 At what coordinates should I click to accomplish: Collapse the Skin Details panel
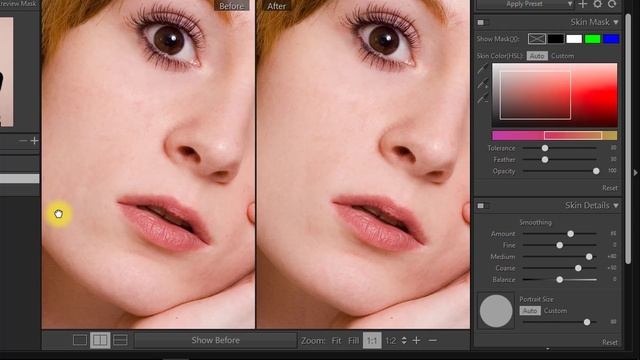[616, 205]
